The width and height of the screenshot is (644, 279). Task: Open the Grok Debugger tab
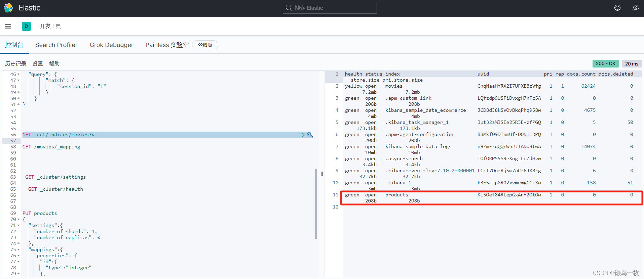(x=111, y=45)
